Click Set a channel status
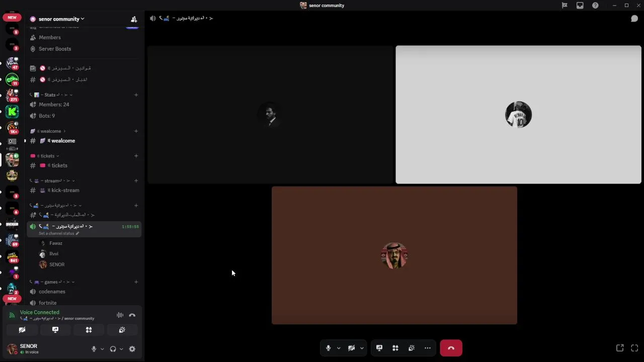 [x=58, y=234]
